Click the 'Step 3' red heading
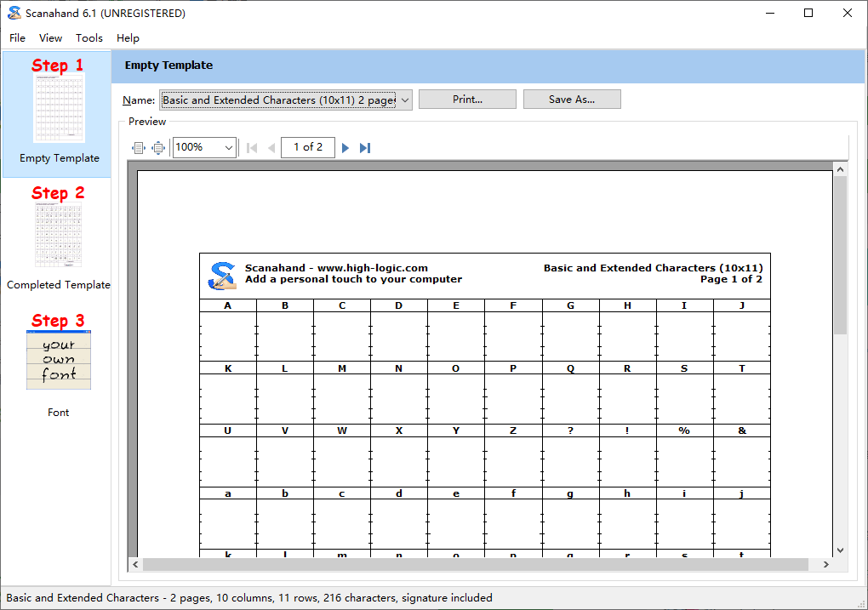 [x=58, y=321]
